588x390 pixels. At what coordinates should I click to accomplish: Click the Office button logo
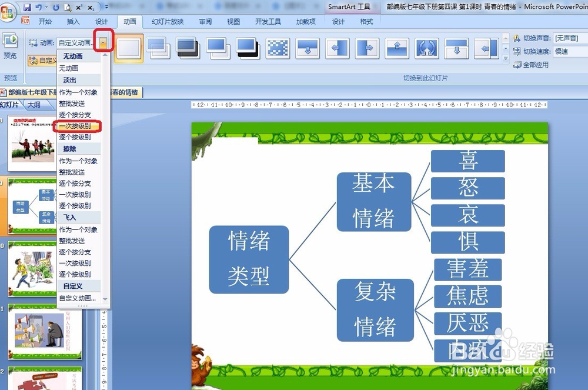8,12
